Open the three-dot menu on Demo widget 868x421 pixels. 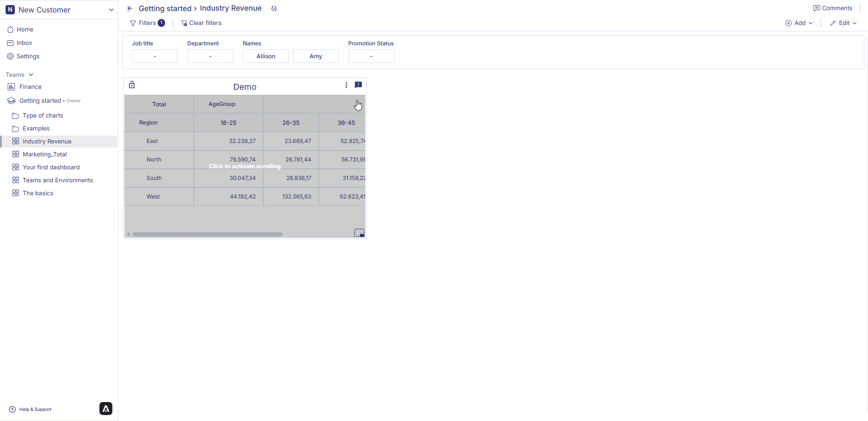pos(346,85)
